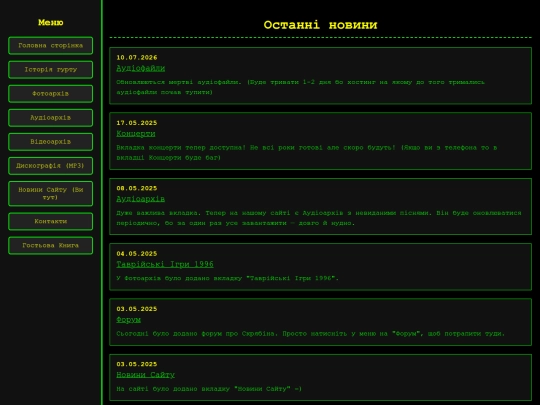Open Відеоархів from the menu
The image size is (540, 405).
click(51, 142)
